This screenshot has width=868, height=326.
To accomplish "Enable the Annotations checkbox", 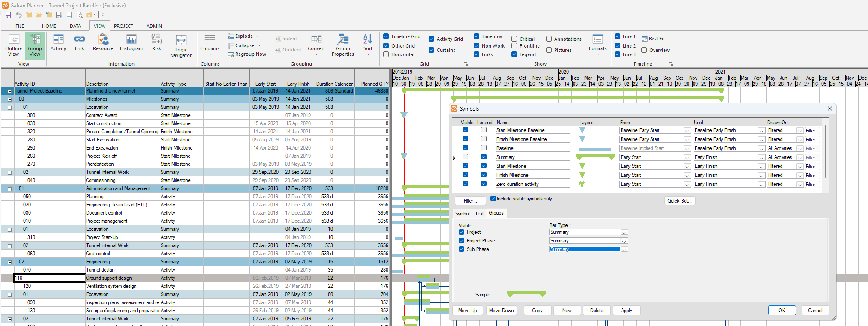I will (x=549, y=39).
